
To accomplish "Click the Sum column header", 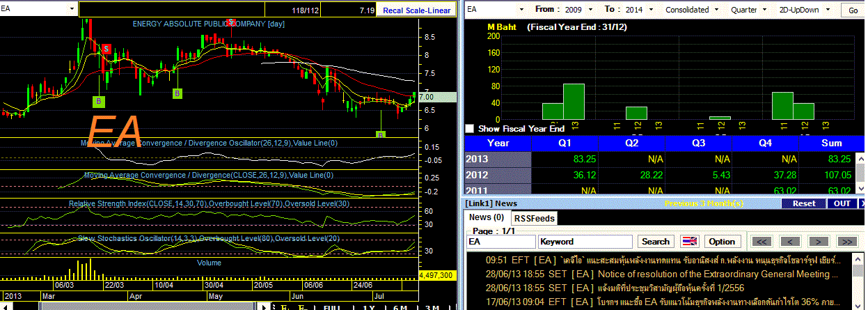I will click(832, 142).
